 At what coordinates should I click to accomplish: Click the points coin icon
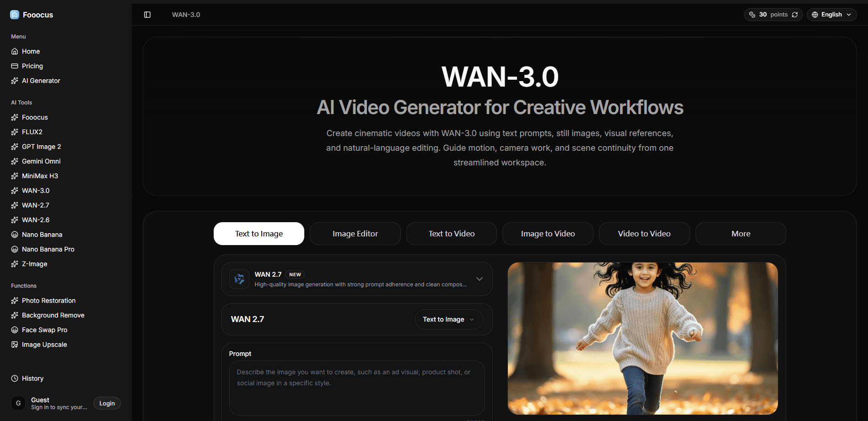(x=752, y=15)
